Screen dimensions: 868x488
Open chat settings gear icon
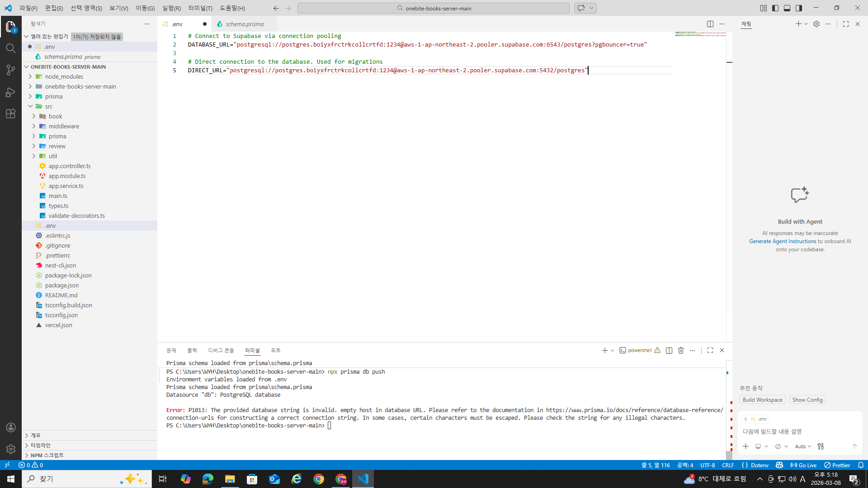click(816, 24)
